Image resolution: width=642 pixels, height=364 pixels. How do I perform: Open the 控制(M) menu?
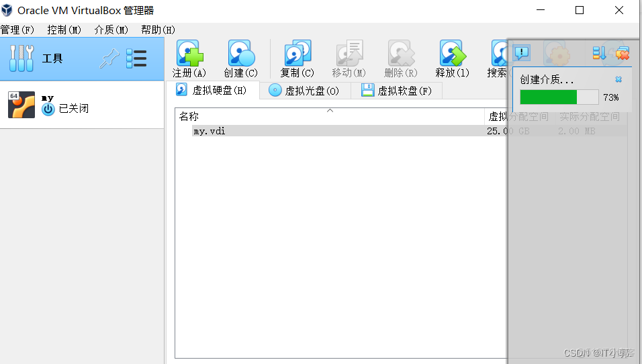click(x=64, y=30)
